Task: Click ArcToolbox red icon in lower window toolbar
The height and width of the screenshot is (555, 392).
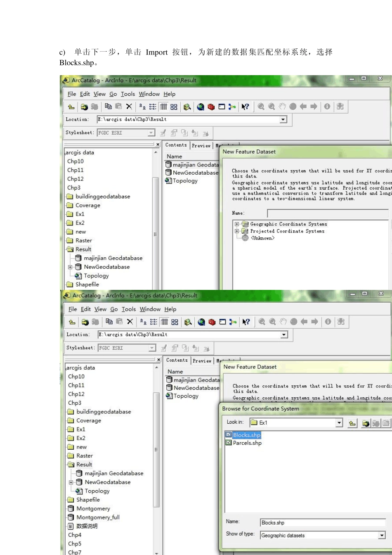Action: pos(212,322)
